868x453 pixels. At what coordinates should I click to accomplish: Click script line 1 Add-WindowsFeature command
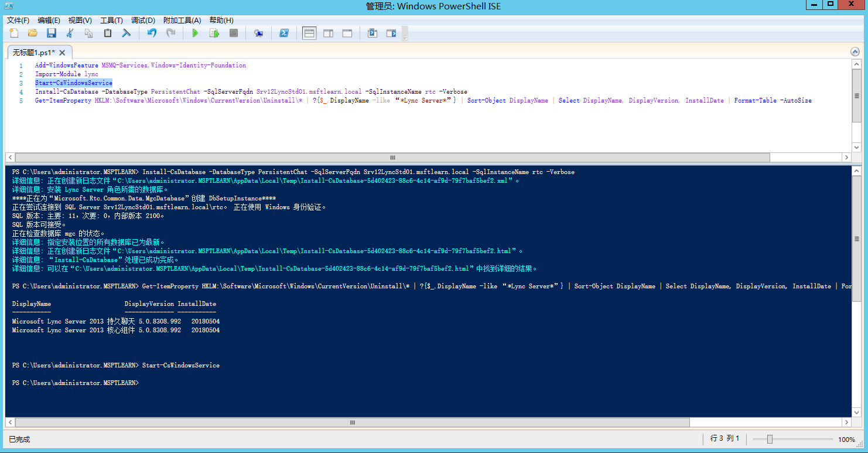point(141,66)
